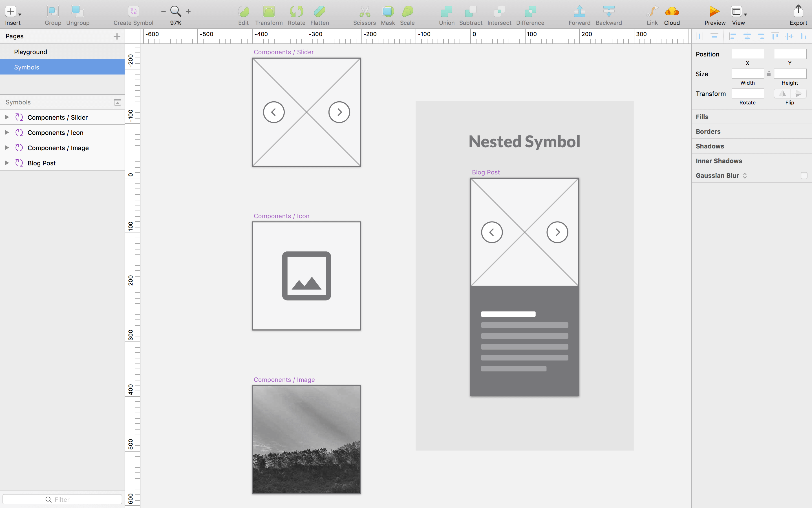Select the Playground page
812x508 pixels.
(62, 52)
